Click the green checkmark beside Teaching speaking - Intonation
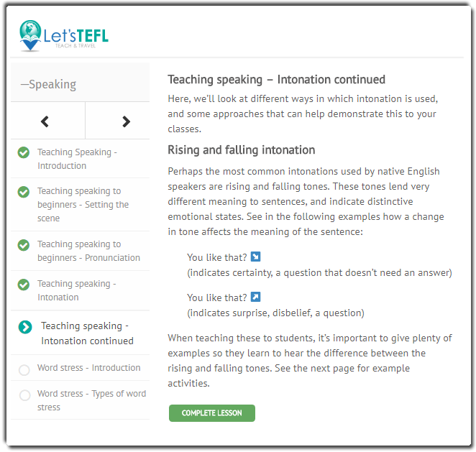 coord(24,285)
